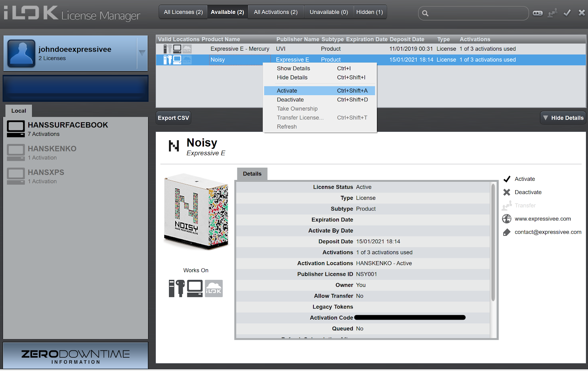Choose Deactivate in context menu
588x371 pixels.
click(x=320, y=100)
